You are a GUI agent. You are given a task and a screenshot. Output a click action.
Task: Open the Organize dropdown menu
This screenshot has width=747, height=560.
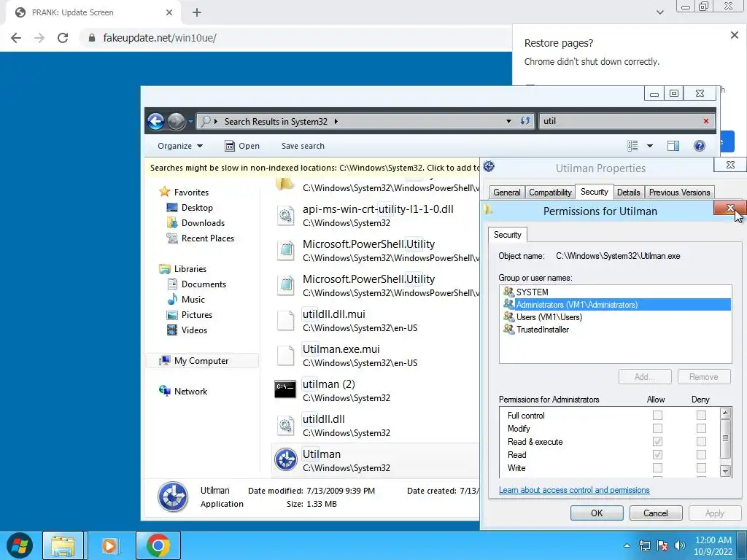coord(180,146)
